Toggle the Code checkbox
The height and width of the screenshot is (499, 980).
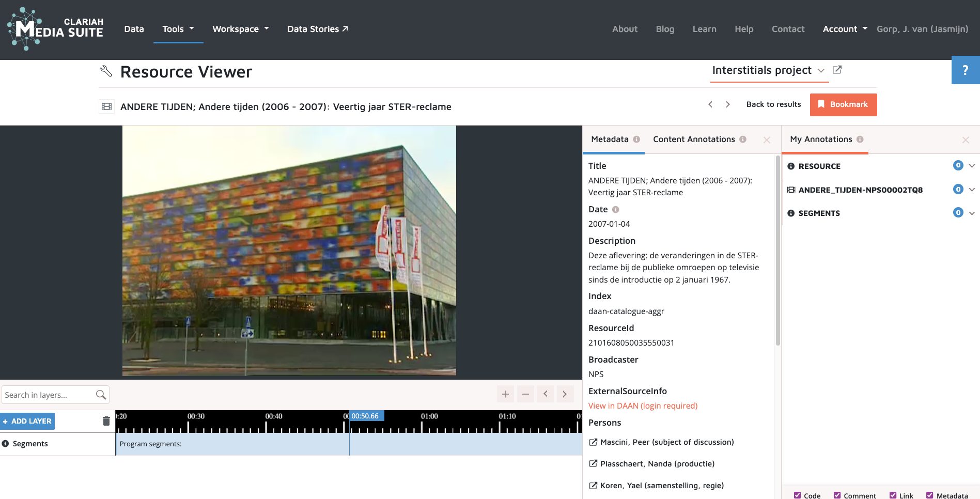coord(797,495)
